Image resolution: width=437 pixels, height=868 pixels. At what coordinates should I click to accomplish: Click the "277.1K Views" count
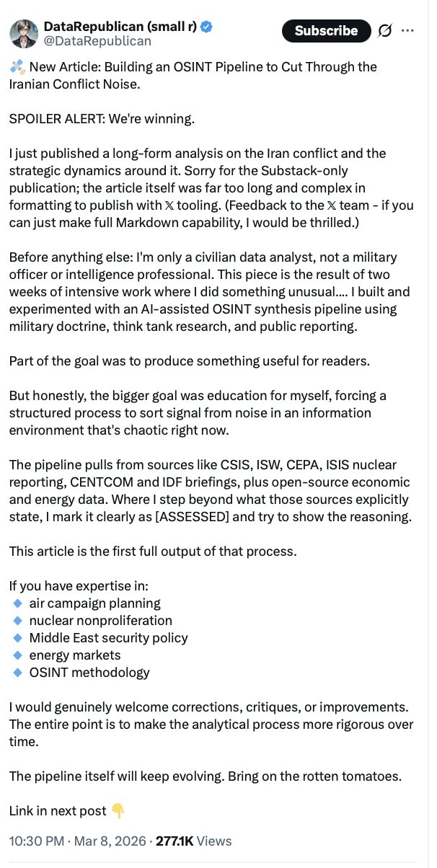click(193, 841)
